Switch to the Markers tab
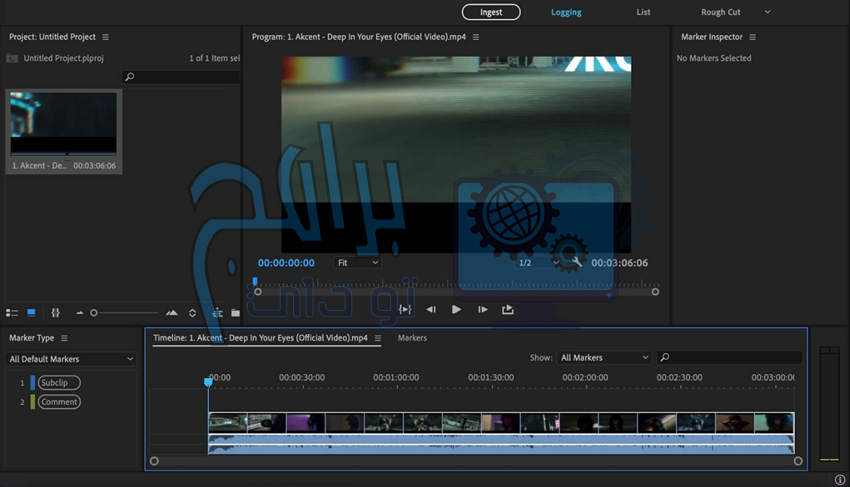This screenshot has height=487, width=850. coord(412,338)
